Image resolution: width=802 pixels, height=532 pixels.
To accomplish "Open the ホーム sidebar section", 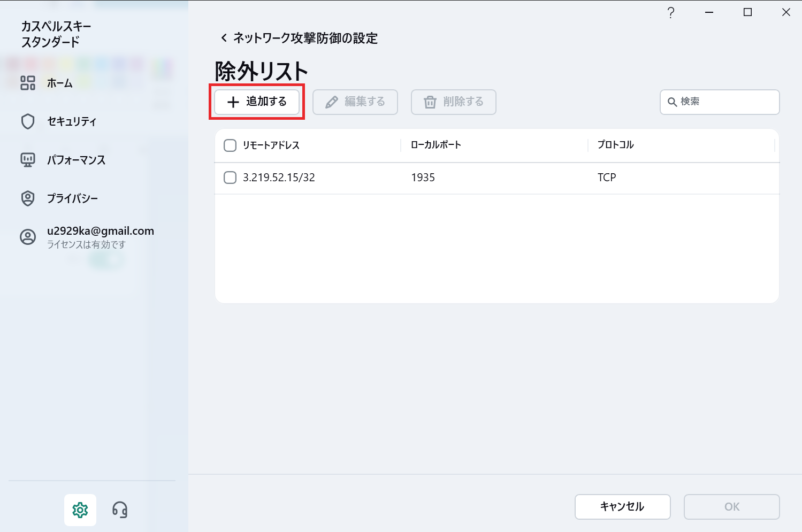I will click(60, 83).
